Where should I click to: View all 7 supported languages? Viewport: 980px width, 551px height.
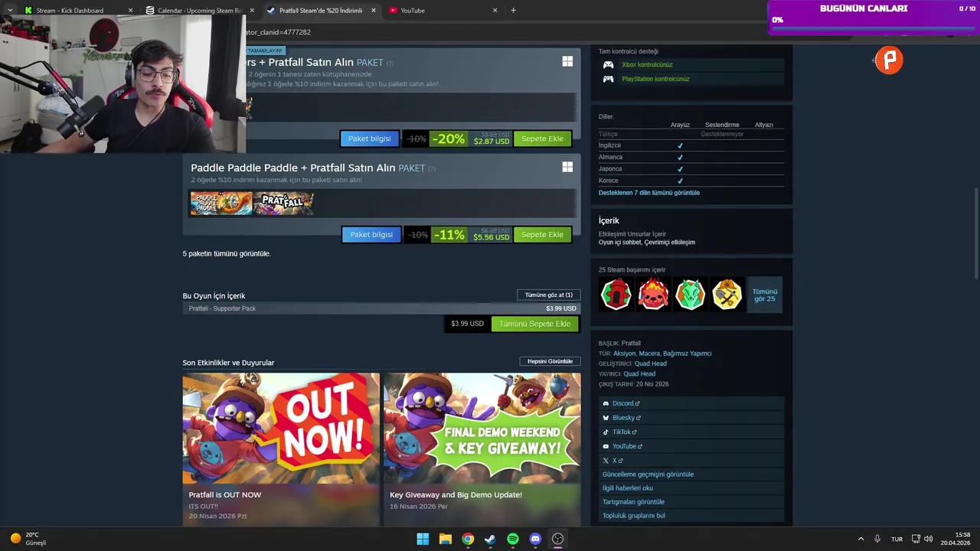pyautogui.click(x=649, y=193)
